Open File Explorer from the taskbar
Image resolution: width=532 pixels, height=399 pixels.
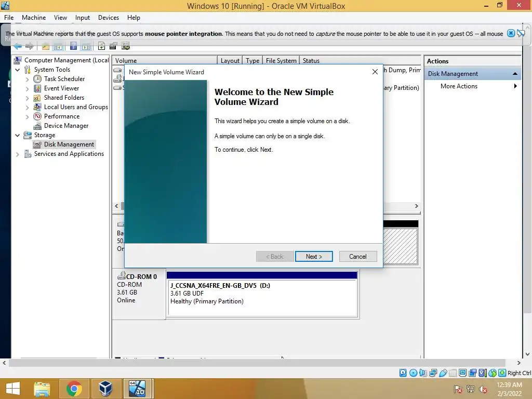point(42,389)
